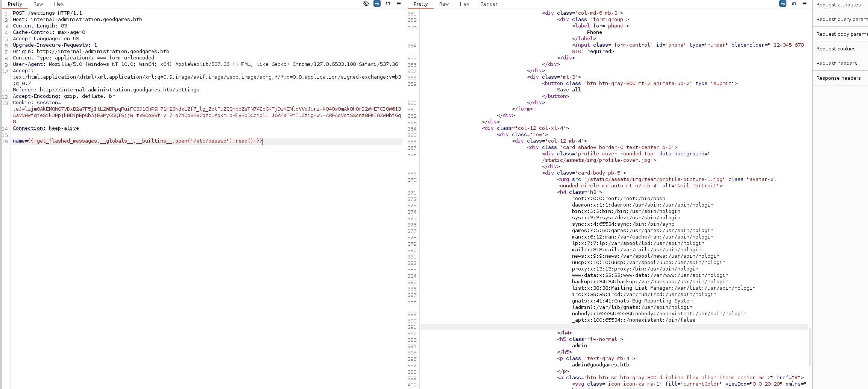Toggle show newline \n icon in request editor
Screen dimensions: 868x389
(388, 4)
